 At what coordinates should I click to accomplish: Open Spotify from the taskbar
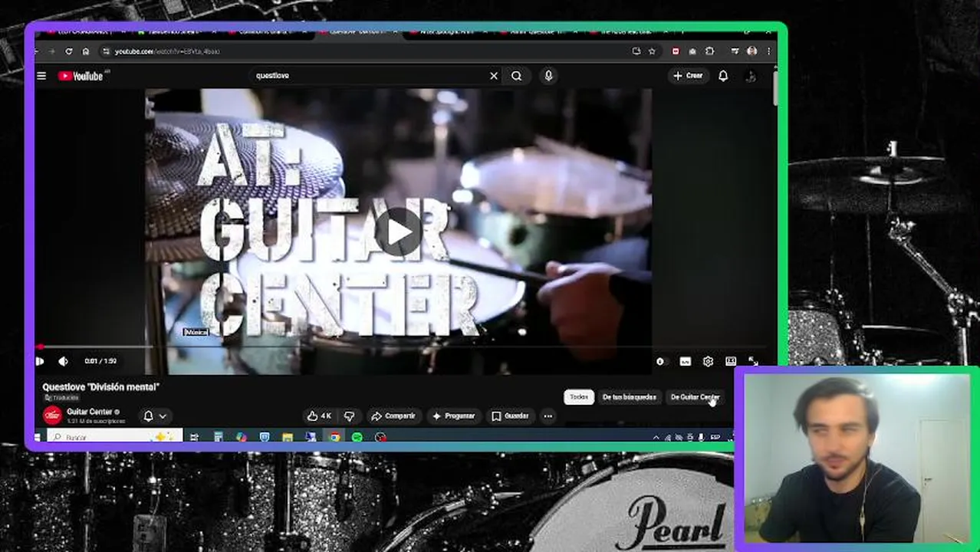pyautogui.click(x=357, y=437)
